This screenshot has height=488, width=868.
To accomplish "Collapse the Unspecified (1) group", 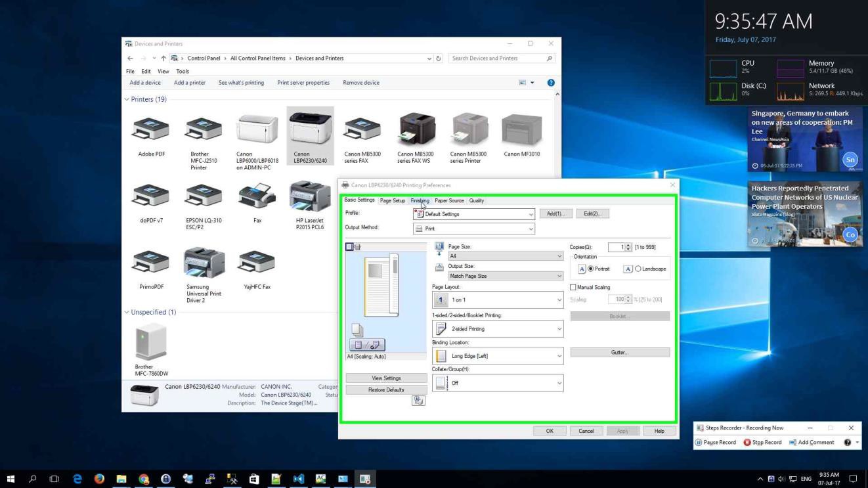I will tap(127, 312).
